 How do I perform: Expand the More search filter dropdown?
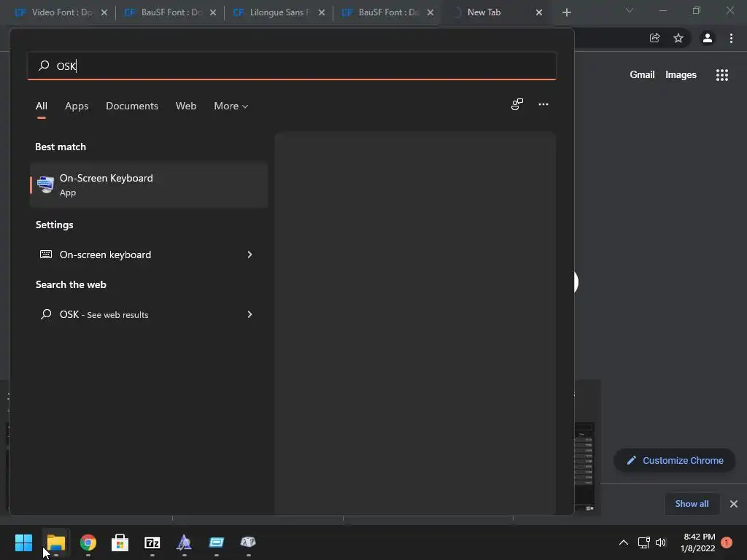(231, 106)
